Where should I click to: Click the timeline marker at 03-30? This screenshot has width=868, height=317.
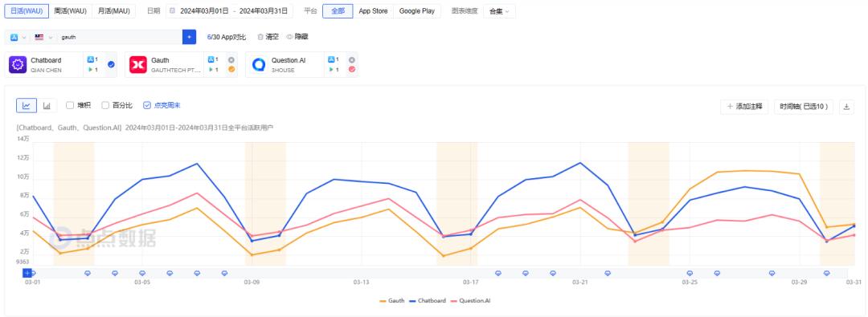826,274
